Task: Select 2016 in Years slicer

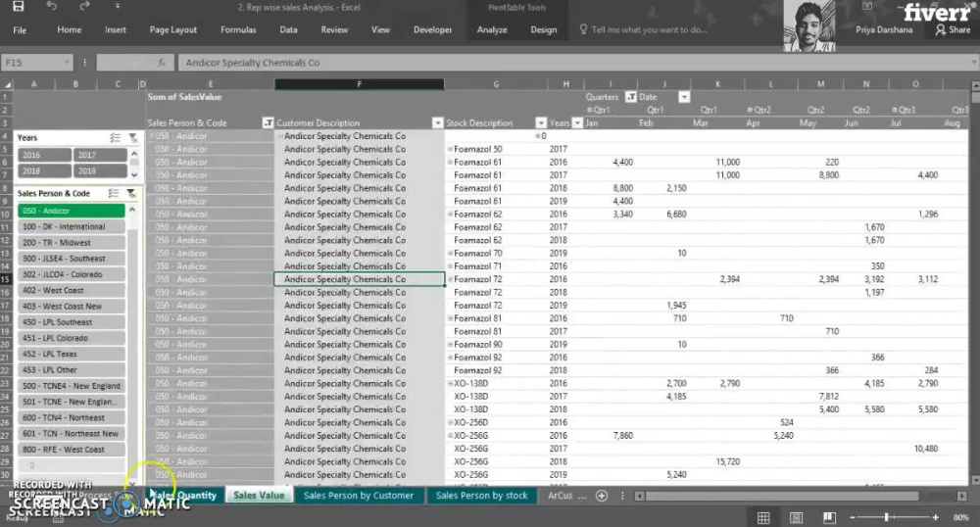Action: 44,155
